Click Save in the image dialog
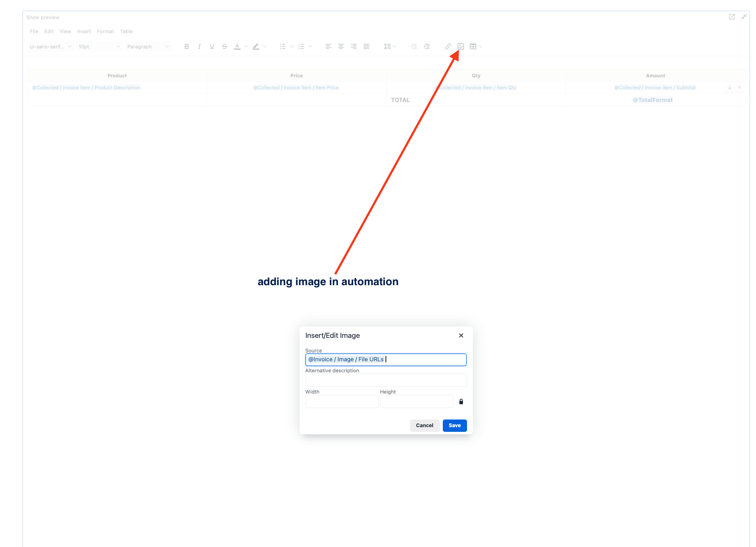The width and height of the screenshot is (756, 547). 455,425
